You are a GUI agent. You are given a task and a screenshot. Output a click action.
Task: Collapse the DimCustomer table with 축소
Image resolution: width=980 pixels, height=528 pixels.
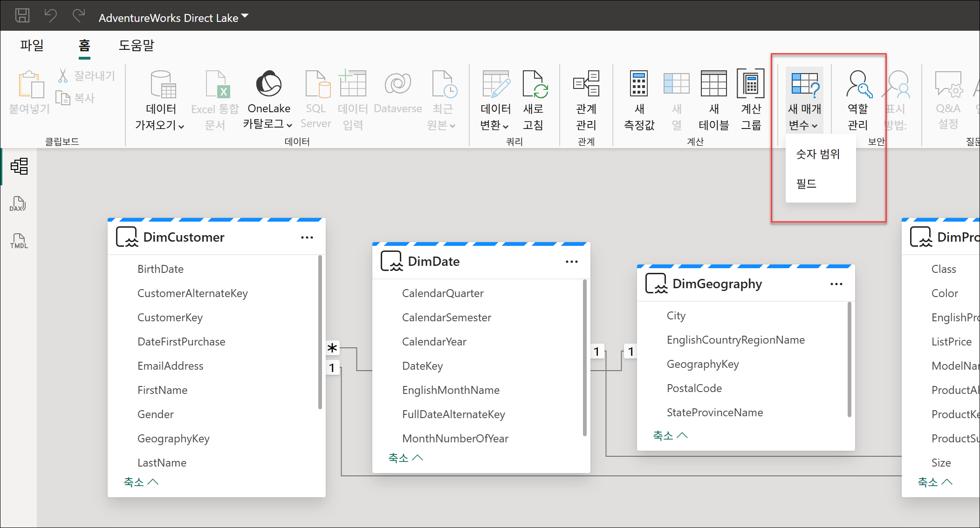[141, 482]
